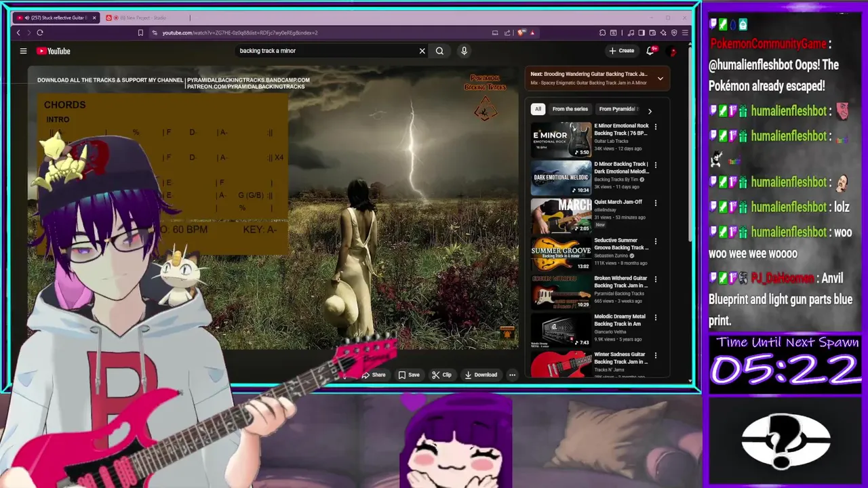Open D Minor Backing Track video
The width and height of the screenshot is (868, 488).
[x=621, y=167]
